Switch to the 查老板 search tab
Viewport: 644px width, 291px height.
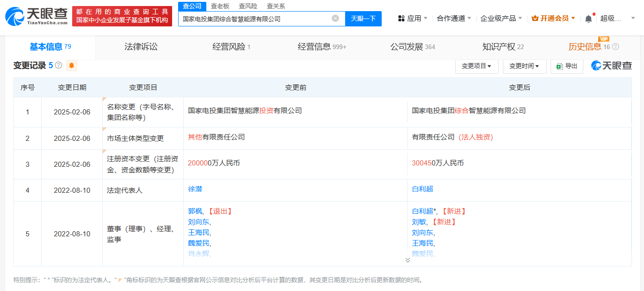coord(220,6)
